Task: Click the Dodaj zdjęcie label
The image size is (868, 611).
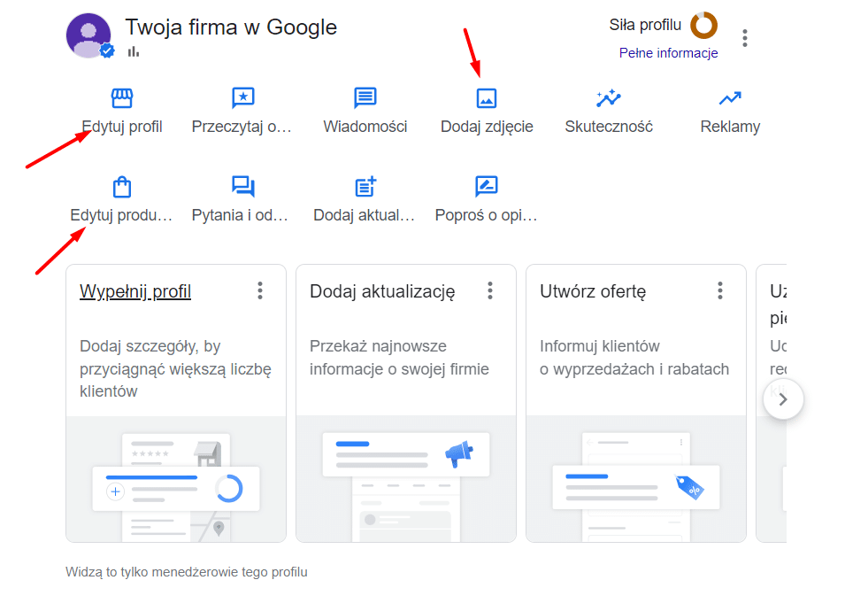Action: click(x=487, y=127)
